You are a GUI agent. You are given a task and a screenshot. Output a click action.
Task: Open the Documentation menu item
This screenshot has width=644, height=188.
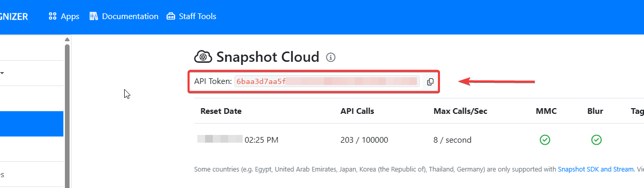coord(124,16)
